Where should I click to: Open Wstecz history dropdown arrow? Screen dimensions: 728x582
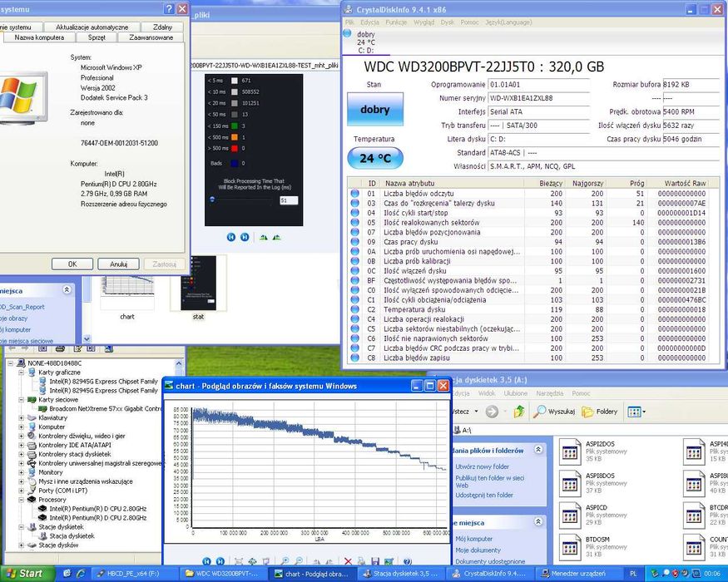coord(477,412)
